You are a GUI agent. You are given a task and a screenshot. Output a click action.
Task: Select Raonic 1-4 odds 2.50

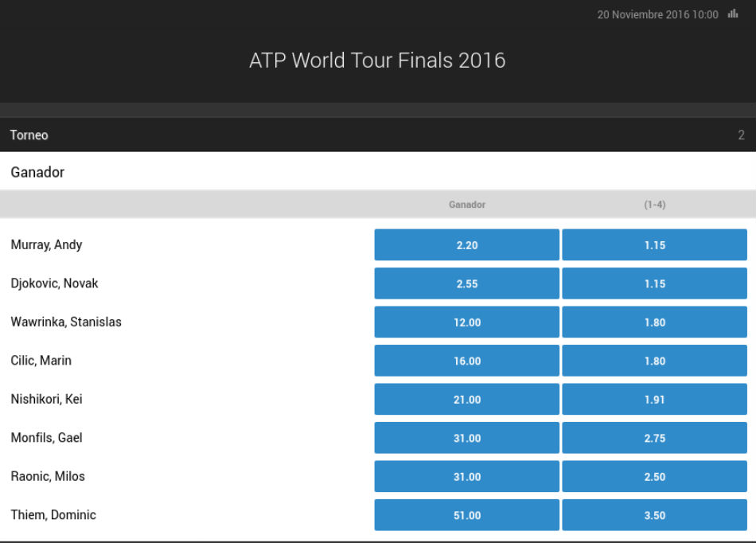pyautogui.click(x=655, y=476)
